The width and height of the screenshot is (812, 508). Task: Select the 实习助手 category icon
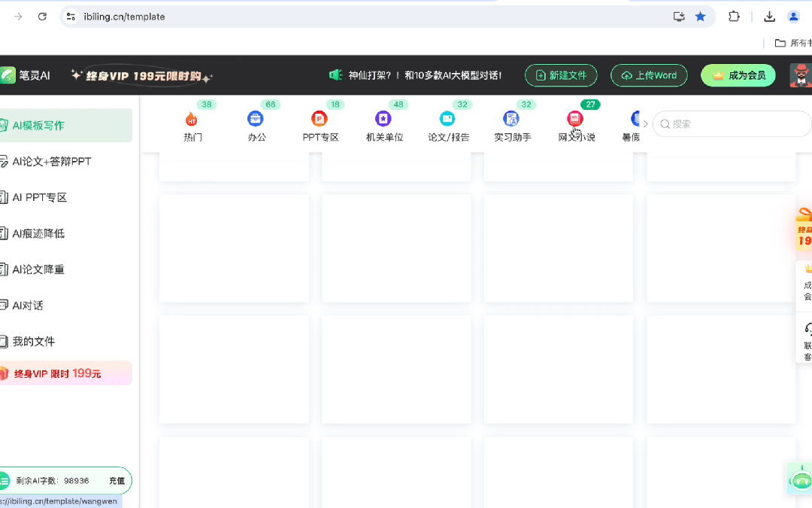[x=511, y=119]
